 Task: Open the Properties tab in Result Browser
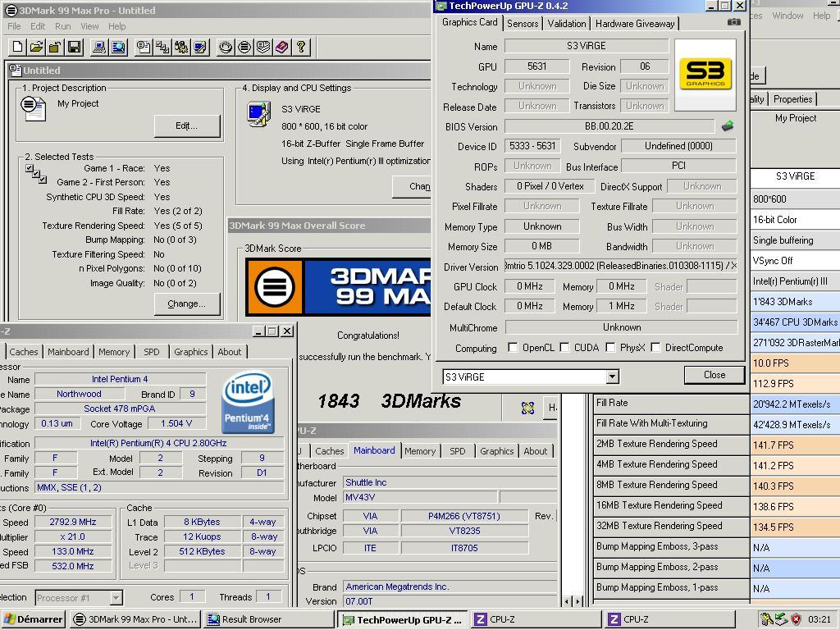coord(792,99)
